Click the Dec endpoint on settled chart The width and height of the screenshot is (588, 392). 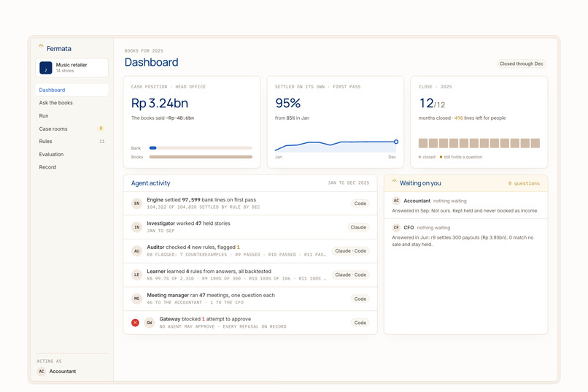tap(396, 142)
